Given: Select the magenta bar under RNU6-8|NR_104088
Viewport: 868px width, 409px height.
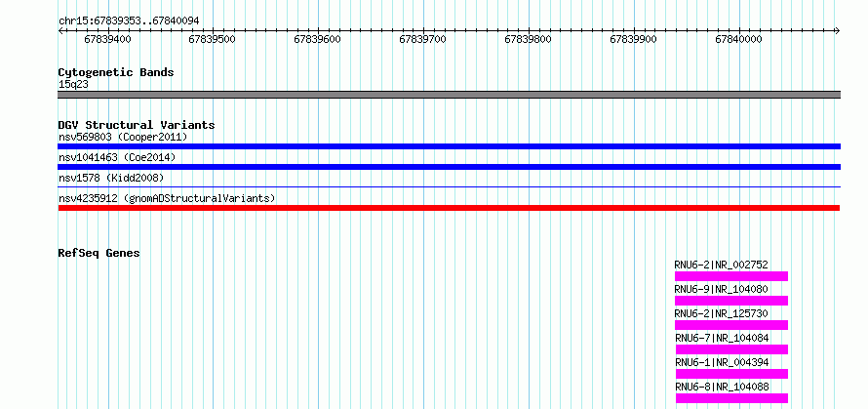Looking at the screenshot, I should pos(731,398).
